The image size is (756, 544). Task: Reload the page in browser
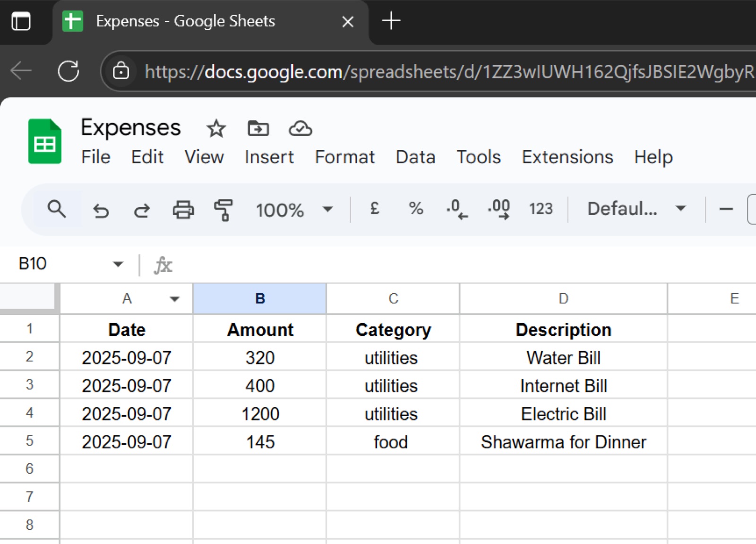coord(69,71)
